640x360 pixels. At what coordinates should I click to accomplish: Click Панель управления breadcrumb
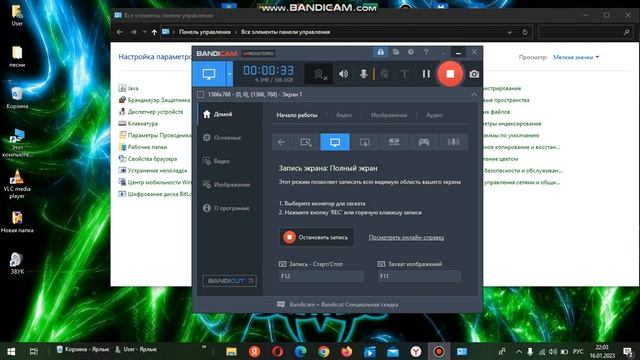(204, 32)
